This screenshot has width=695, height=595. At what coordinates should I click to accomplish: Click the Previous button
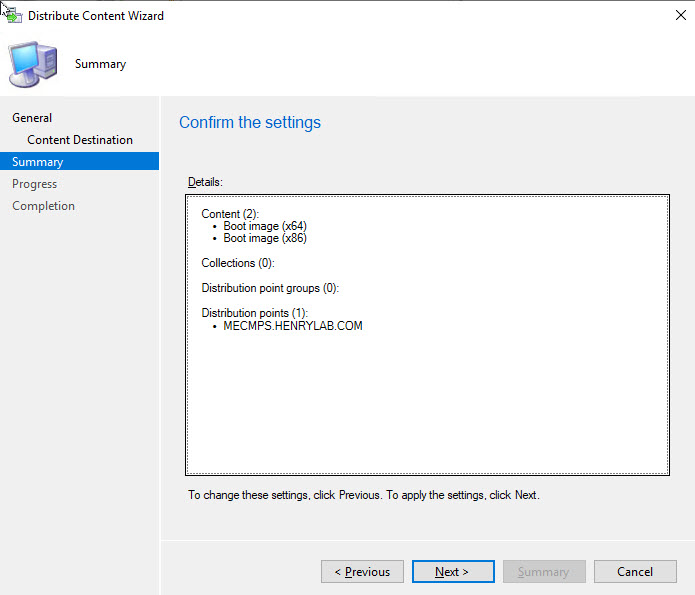(x=362, y=572)
